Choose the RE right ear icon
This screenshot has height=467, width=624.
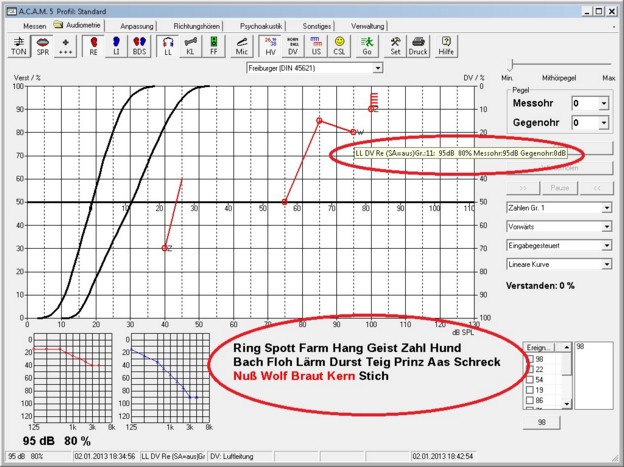click(x=94, y=46)
